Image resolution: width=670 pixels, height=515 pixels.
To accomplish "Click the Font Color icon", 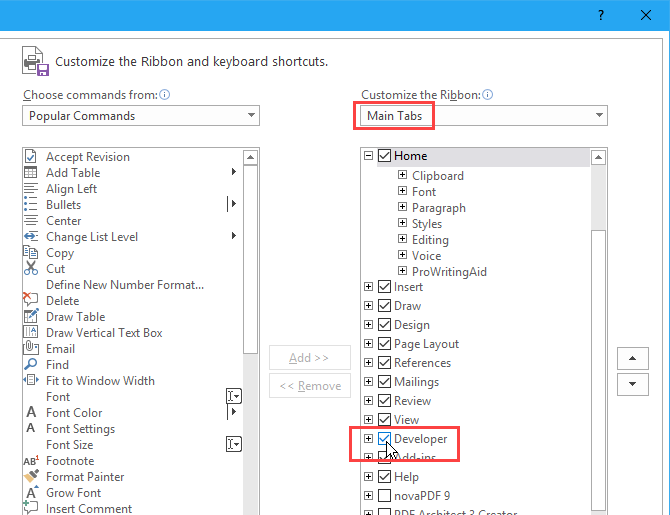I will pyautogui.click(x=30, y=413).
